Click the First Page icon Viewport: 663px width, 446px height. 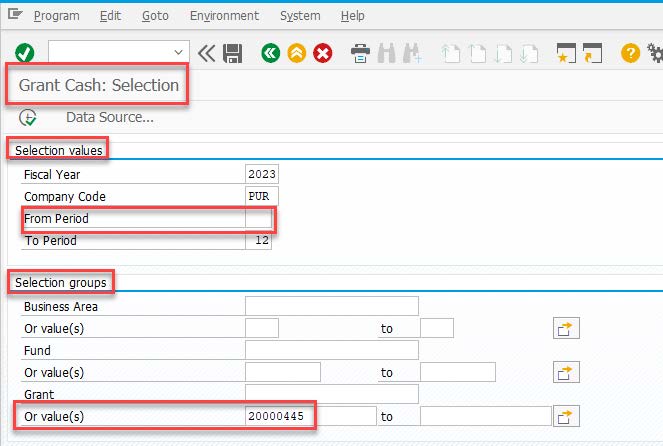451,54
